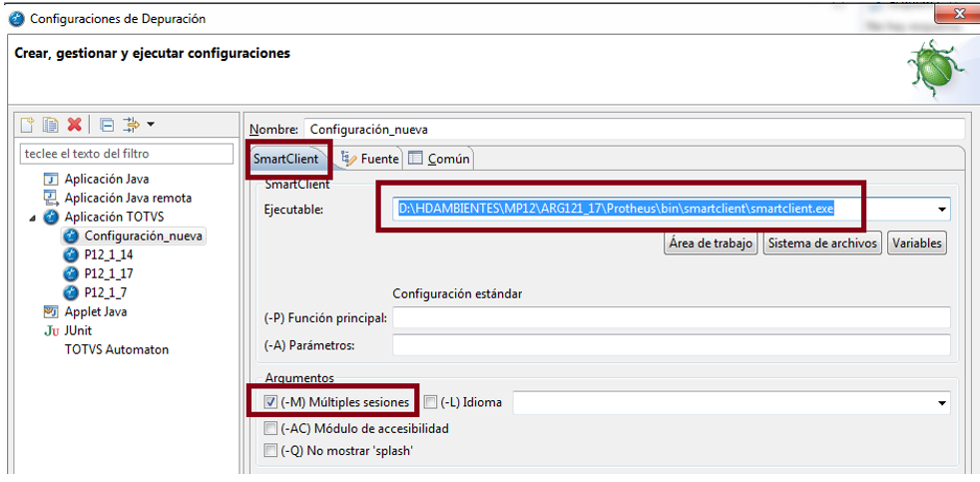Click the Variables button
This screenshot has width=980, height=482.
coord(917,243)
